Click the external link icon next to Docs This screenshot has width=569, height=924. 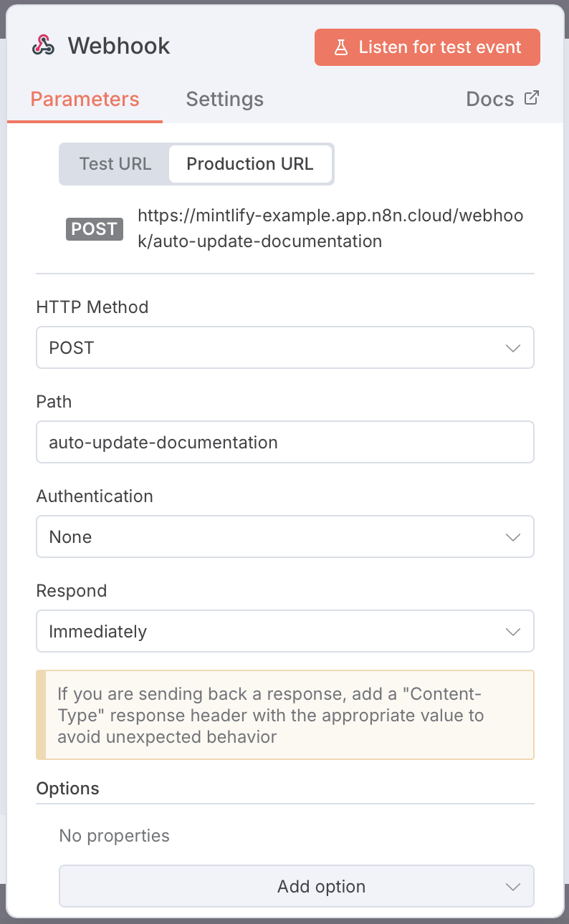coord(530,97)
